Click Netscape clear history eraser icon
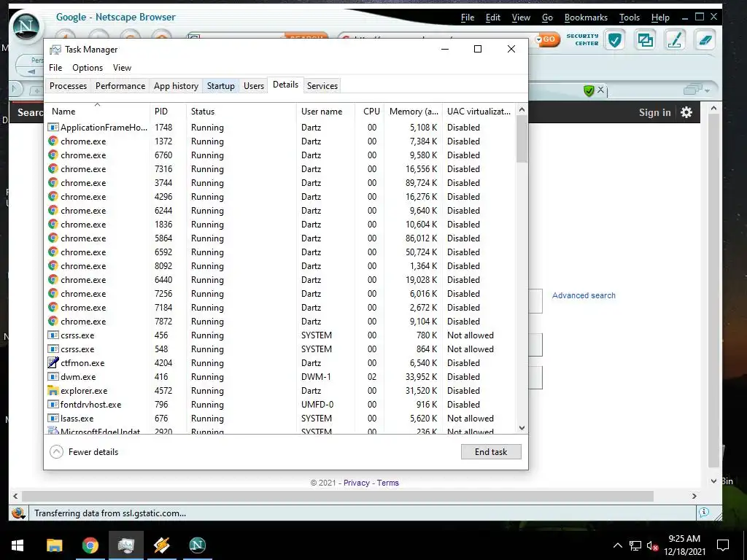 click(x=705, y=40)
